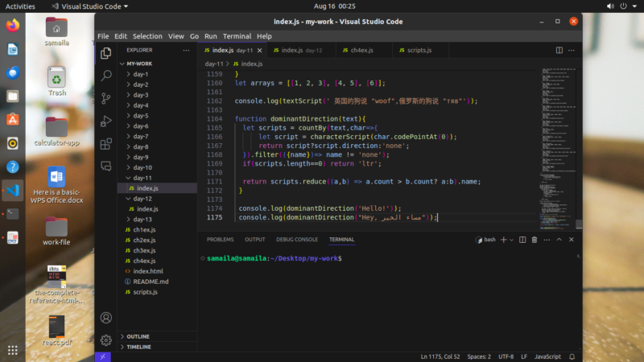Switch to the ch4ex.js tab
The image size is (644, 362).
pos(364,51)
